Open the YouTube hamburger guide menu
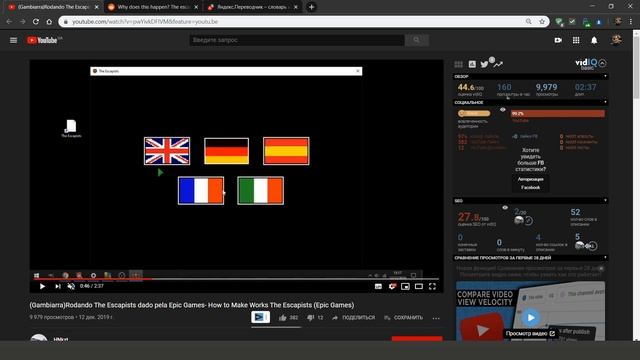Viewport: 640px width, 360px height. coord(13,40)
